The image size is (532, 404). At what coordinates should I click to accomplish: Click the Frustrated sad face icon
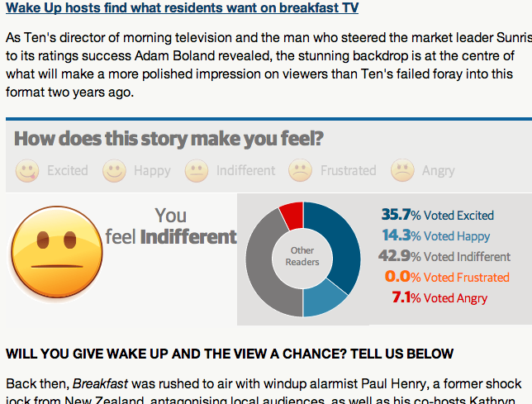300,171
